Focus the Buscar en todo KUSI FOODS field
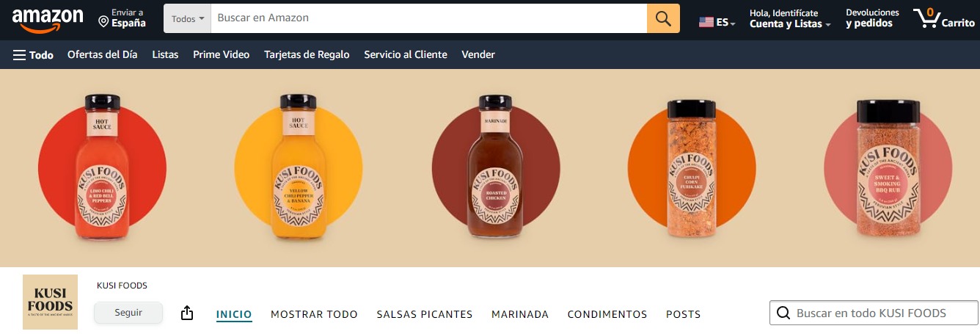980x334 pixels. pyautogui.click(x=874, y=313)
